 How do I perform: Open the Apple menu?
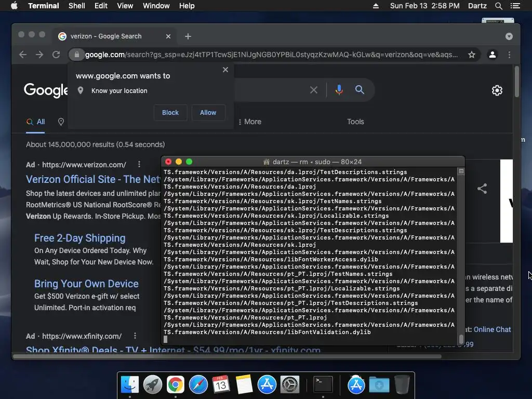(14, 6)
